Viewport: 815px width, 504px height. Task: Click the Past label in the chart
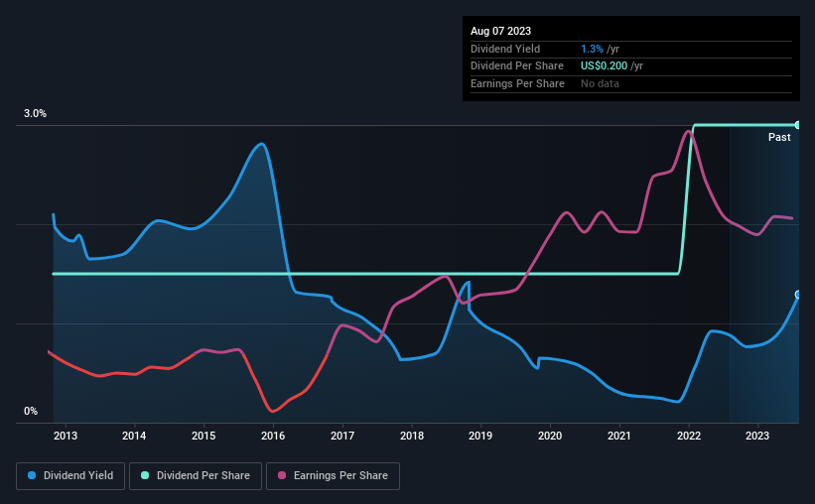pyautogui.click(x=779, y=138)
